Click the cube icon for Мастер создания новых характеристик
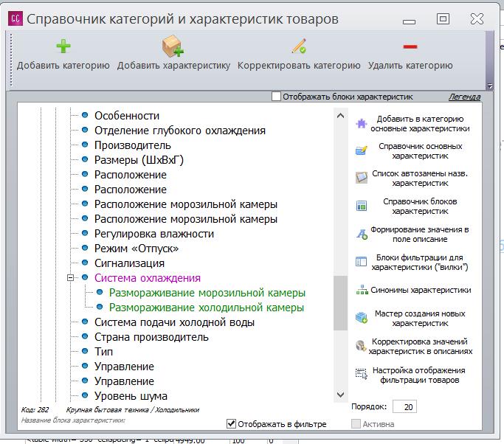This screenshot has width=504, height=444. coord(362,318)
